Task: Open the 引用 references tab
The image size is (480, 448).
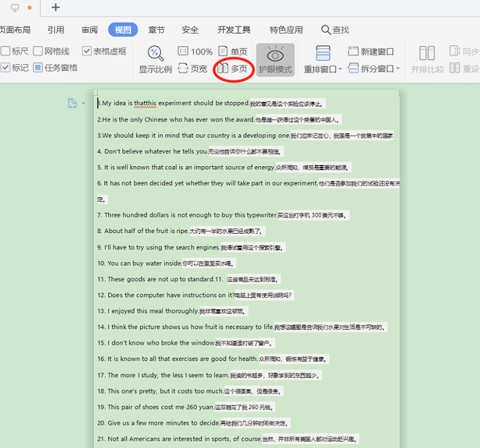Action: click(x=56, y=30)
